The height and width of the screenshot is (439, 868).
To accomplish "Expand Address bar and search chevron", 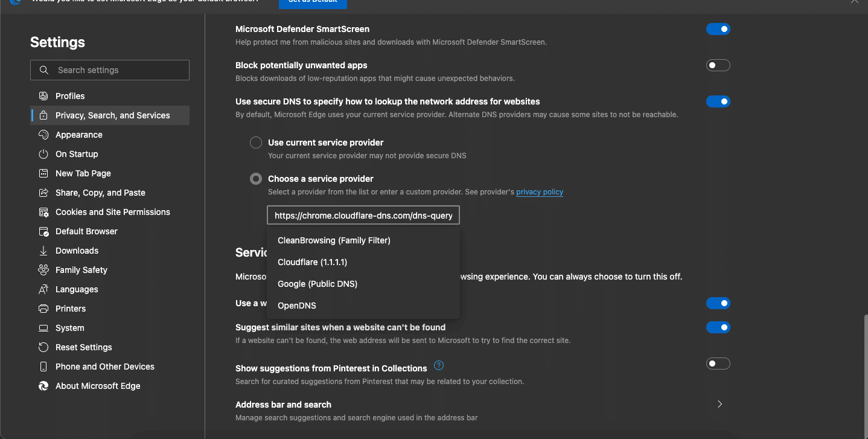I will tap(720, 404).
